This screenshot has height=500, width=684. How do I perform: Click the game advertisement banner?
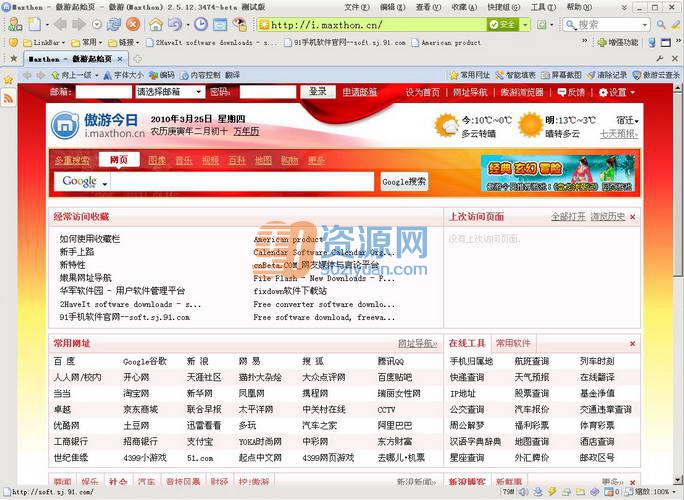point(558,173)
